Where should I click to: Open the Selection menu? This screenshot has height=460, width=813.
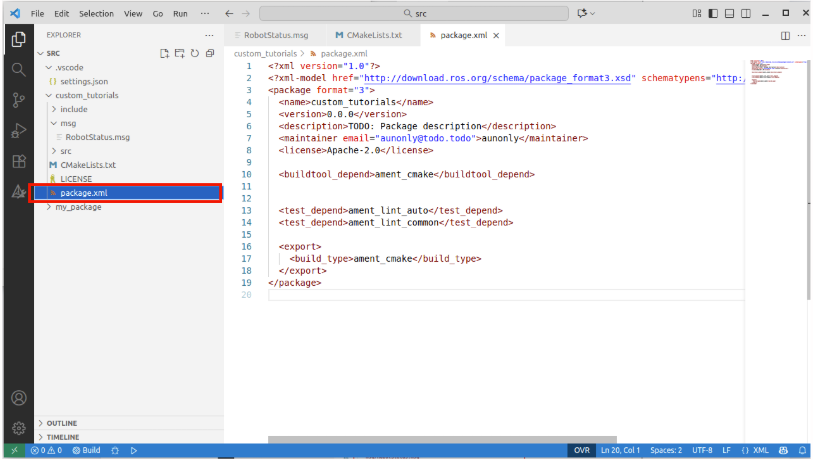pos(96,14)
